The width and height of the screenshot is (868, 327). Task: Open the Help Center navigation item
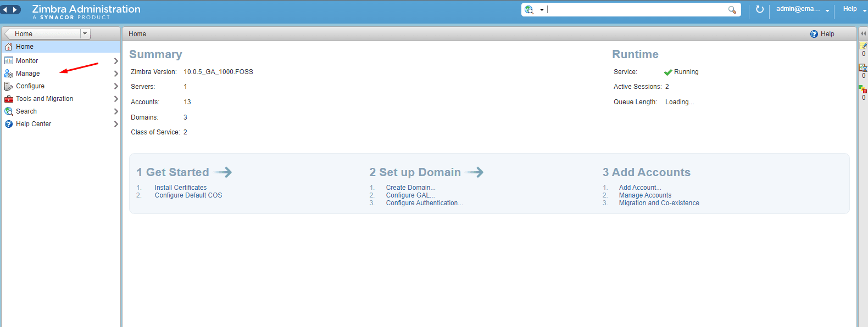[61, 124]
